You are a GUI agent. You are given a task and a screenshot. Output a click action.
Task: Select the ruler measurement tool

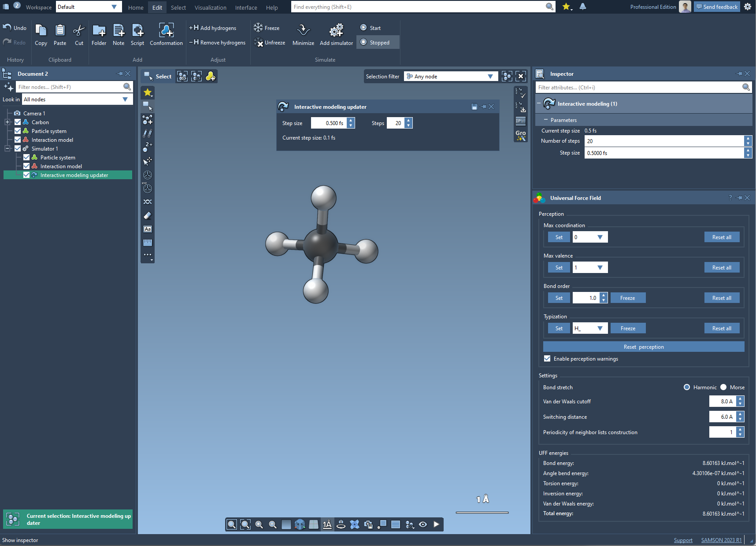(x=147, y=242)
